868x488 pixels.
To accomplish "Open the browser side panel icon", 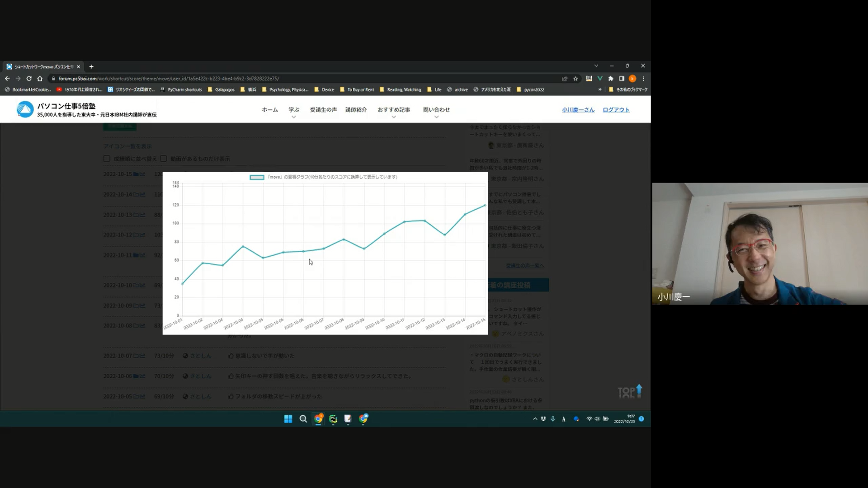I will pyautogui.click(x=622, y=79).
